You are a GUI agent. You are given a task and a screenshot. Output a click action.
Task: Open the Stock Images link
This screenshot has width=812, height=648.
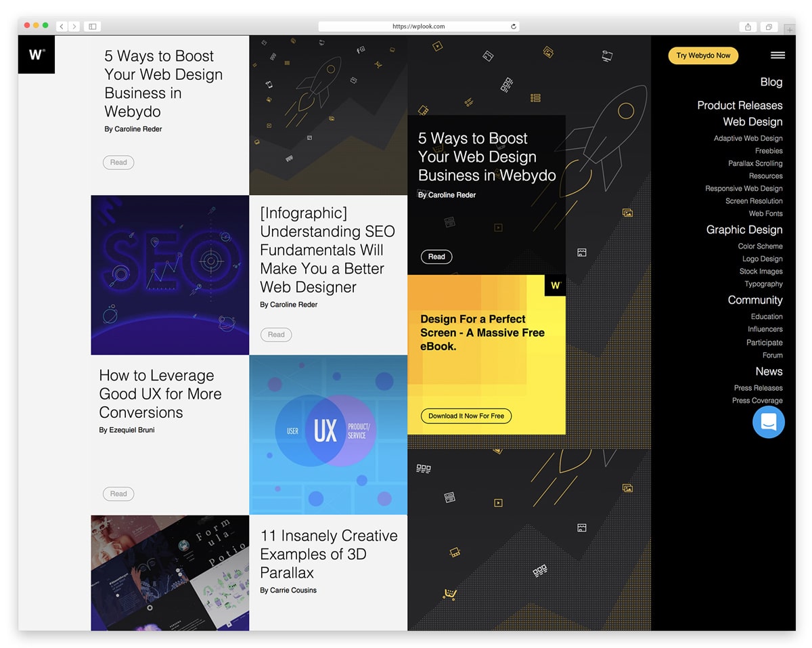click(x=761, y=272)
